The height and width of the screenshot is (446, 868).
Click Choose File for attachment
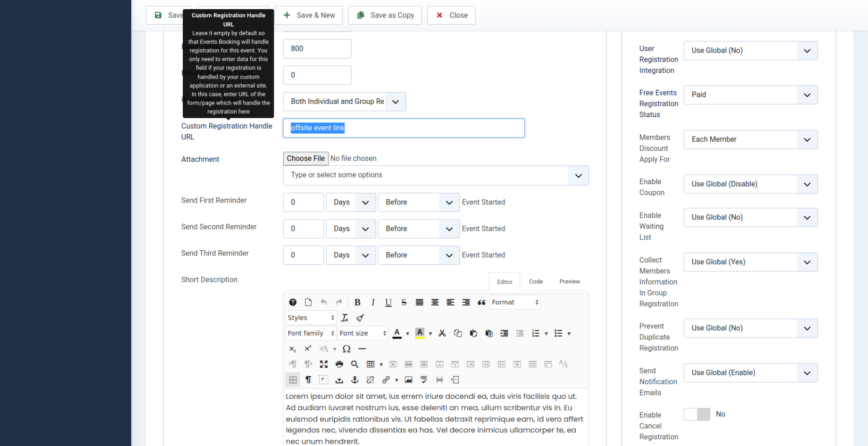pos(306,159)
